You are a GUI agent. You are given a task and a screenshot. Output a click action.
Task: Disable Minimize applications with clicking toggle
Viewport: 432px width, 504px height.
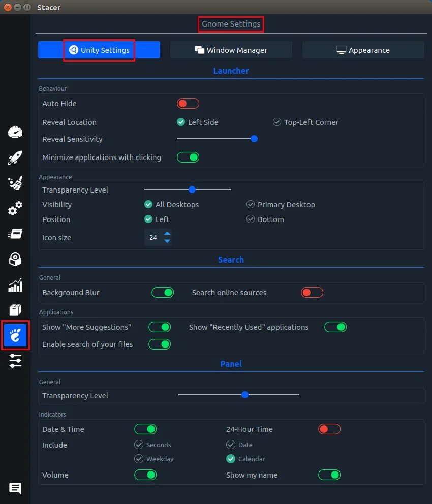[x=188, y=157]
